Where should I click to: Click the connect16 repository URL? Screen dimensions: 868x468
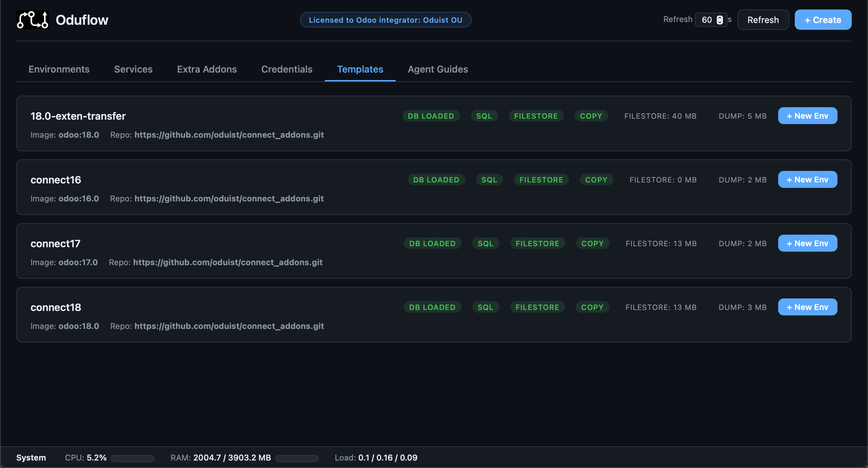[229, 198]
